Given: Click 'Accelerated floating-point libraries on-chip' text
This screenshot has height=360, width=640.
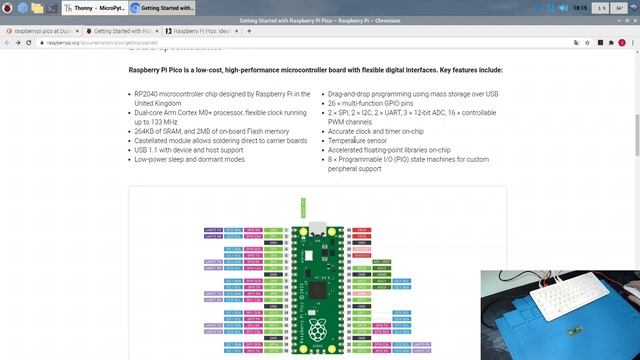Looking at the screenshot, I should pos(389,150).
